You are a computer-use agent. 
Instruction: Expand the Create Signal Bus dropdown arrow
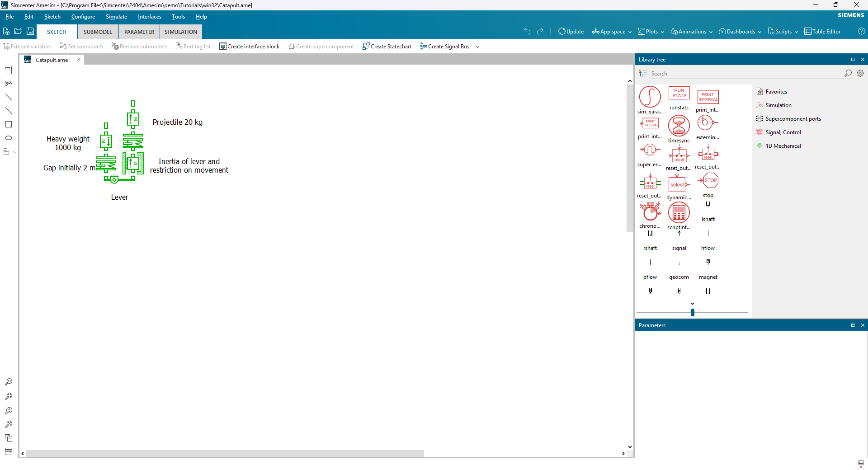[478, 47]
